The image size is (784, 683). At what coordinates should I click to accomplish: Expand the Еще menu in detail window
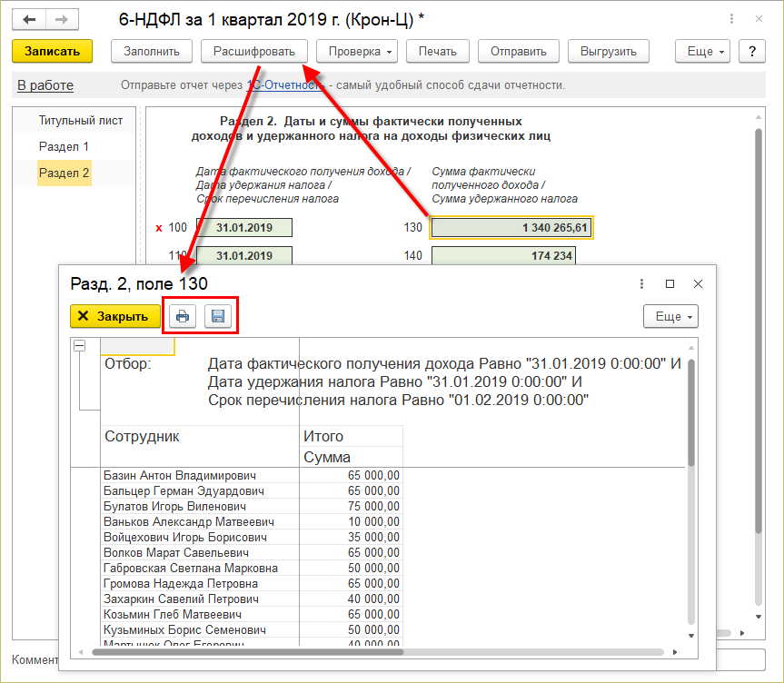[x=670, y=316]
